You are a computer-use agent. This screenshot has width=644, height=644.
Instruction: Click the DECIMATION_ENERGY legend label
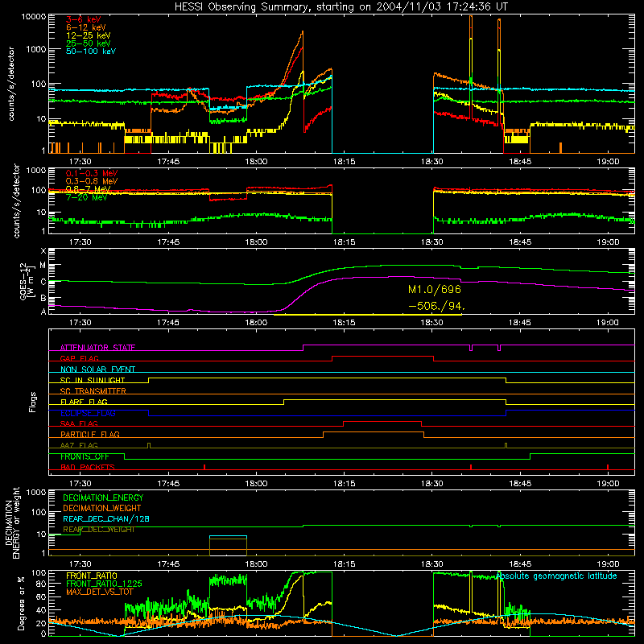(103, 497)
